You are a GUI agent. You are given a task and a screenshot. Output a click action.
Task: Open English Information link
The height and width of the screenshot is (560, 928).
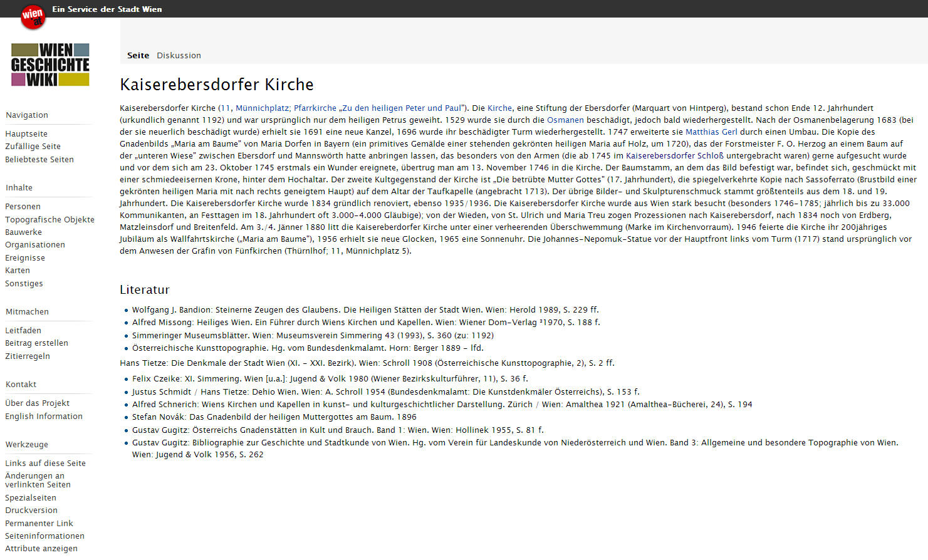(x=44, y=417)
